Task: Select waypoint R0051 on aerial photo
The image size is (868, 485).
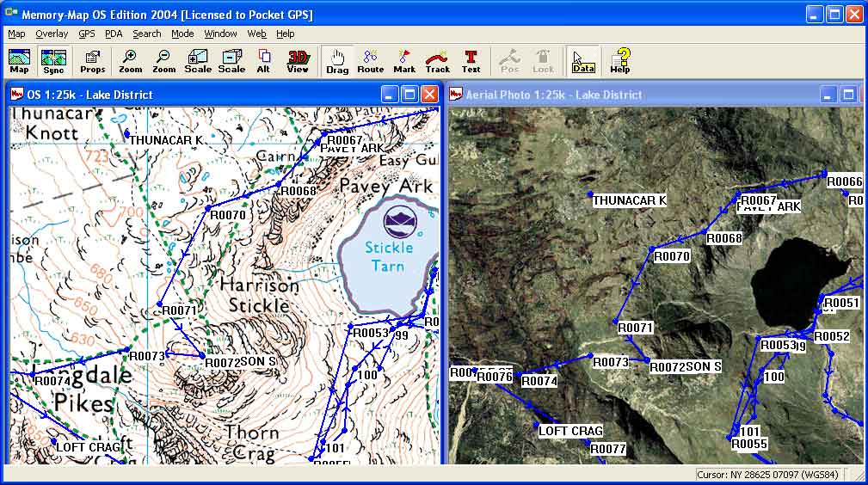Action: pyautogui.click(x=841, y=303)
